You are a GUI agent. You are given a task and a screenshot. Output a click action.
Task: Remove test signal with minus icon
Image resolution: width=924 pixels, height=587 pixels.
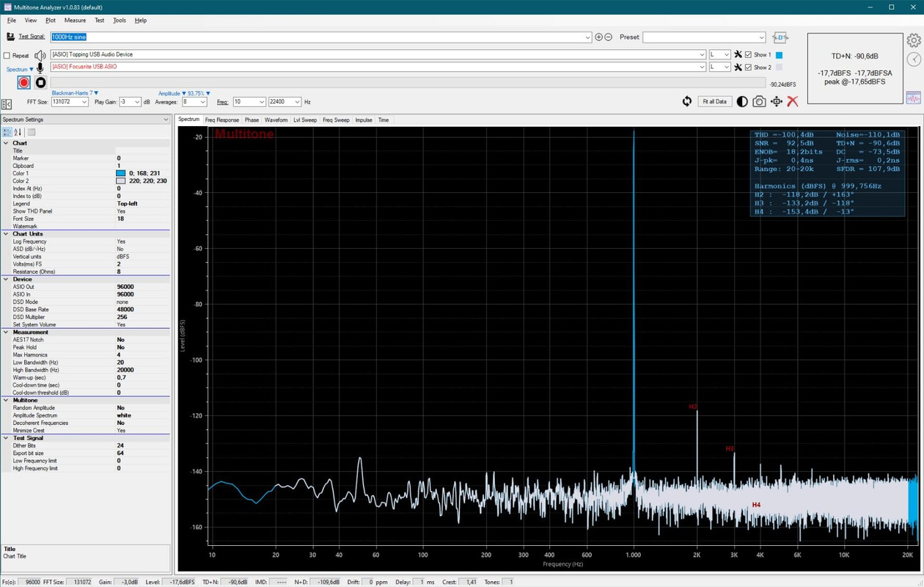point(609,37)
